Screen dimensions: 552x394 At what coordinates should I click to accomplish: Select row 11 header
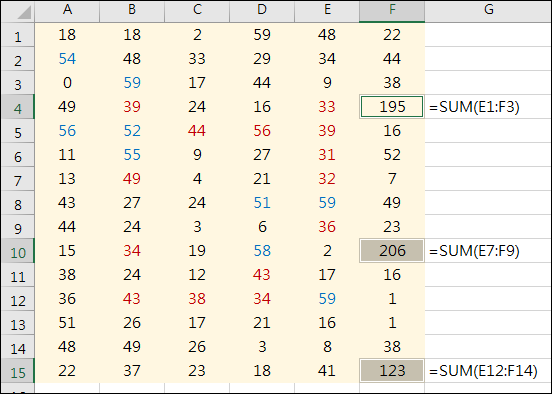point(18,275)
